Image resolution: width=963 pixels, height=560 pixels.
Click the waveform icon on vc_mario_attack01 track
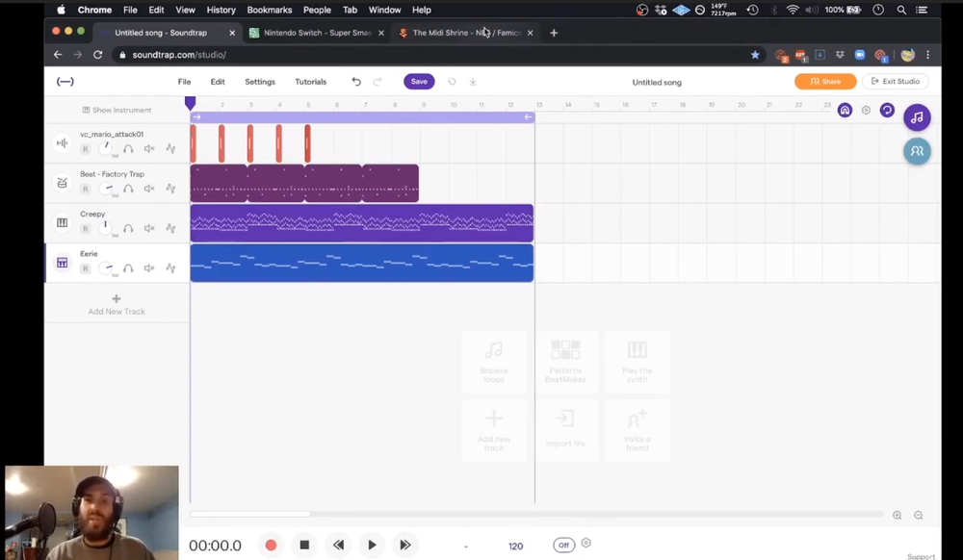click(x=62, y=142)
